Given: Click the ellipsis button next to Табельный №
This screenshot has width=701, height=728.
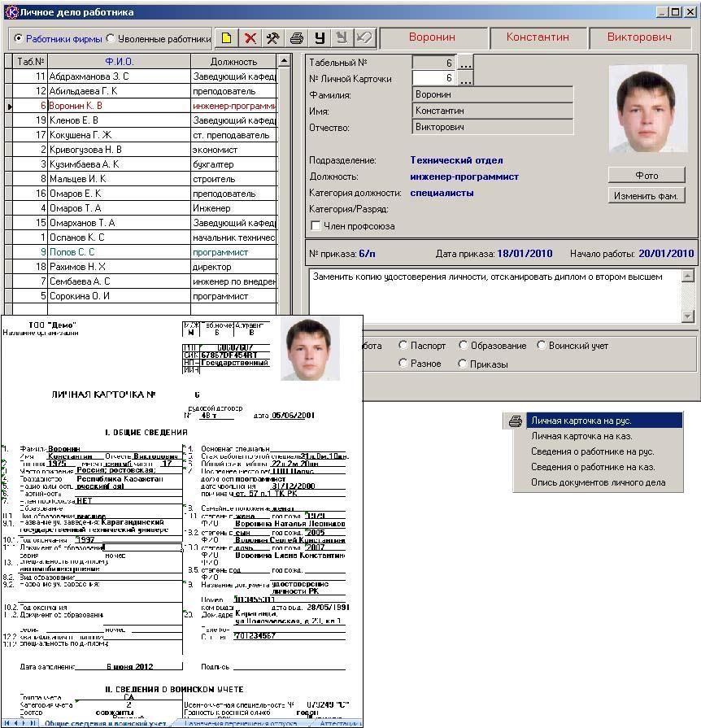Looking at the screenshot, I should (466, 63).
